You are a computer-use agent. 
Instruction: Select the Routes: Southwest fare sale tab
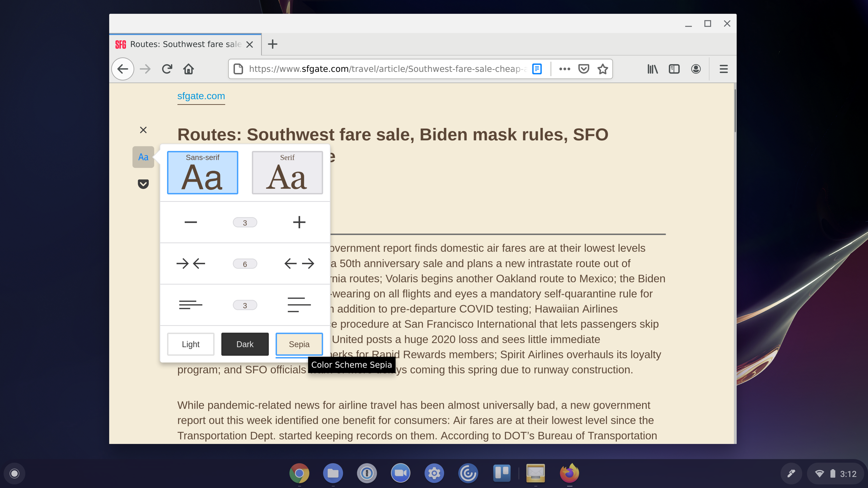click(x=185, y=44)
